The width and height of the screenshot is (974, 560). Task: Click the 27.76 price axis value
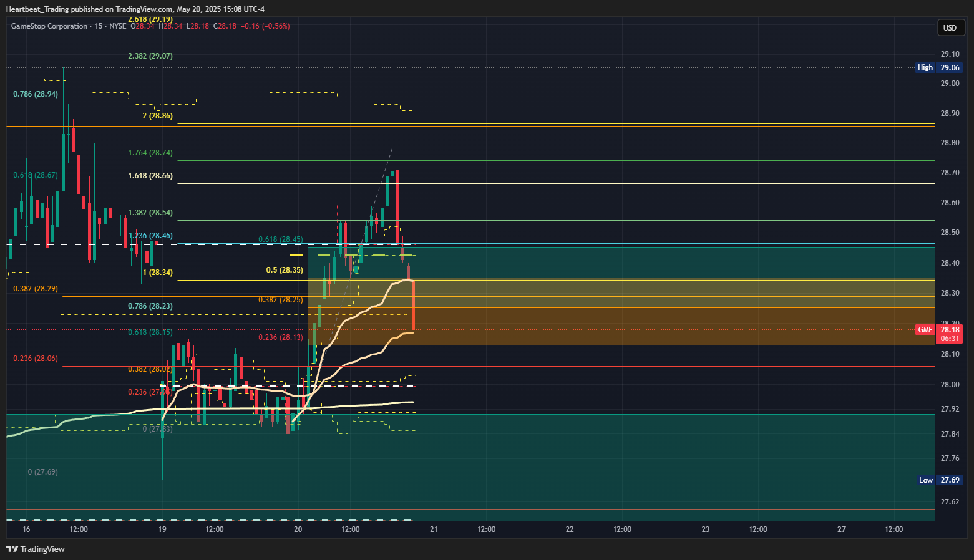pos(950,458)
